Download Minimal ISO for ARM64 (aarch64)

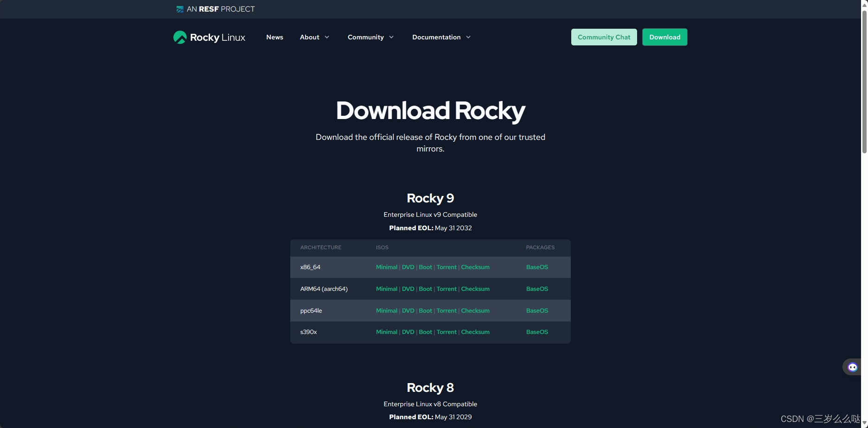387,289
